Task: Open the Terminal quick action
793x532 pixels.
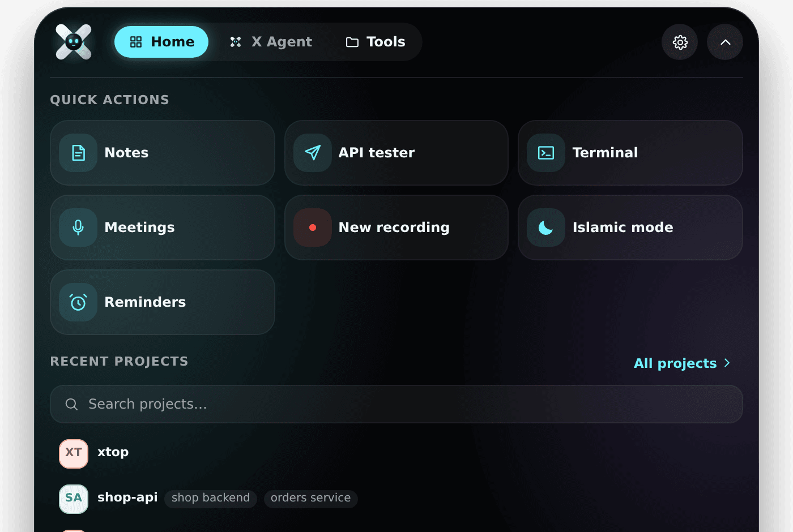Action: [x=630, y=153]
